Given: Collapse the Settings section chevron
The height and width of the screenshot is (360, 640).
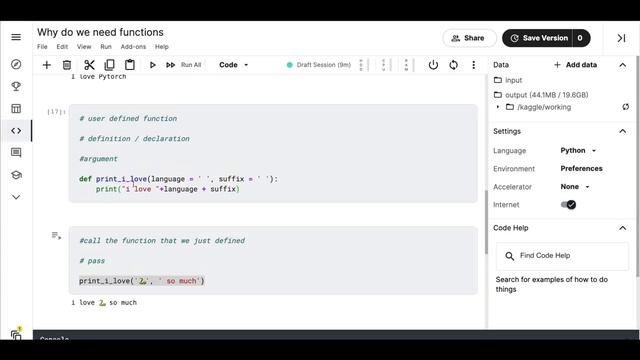Looking at the screenshot, I should 622,131.
